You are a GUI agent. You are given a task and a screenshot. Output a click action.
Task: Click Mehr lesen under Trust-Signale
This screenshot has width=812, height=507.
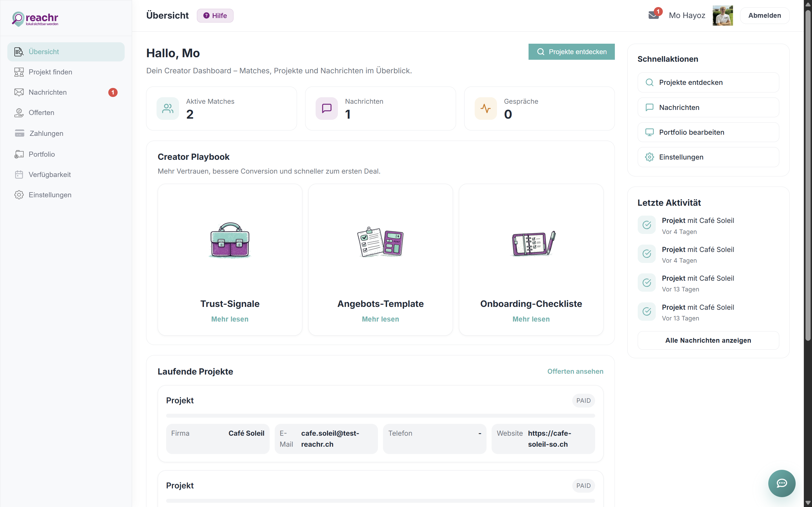point(230,319)
